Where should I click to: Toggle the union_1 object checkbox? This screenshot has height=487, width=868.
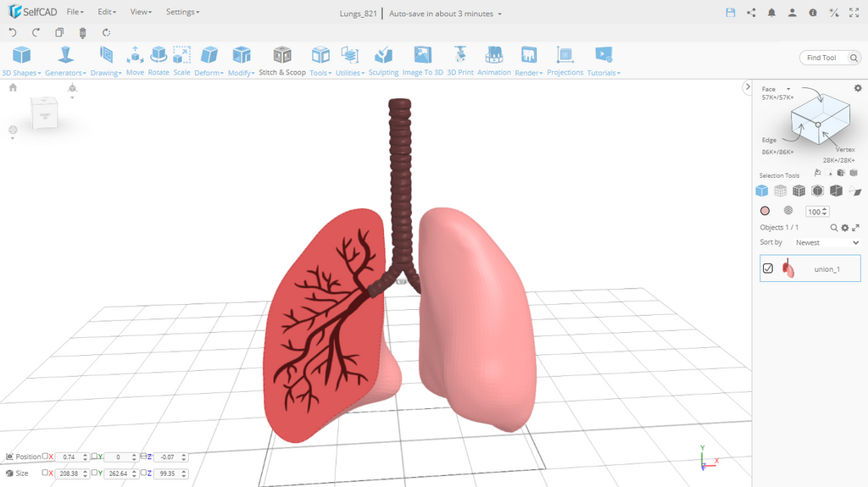768,268
